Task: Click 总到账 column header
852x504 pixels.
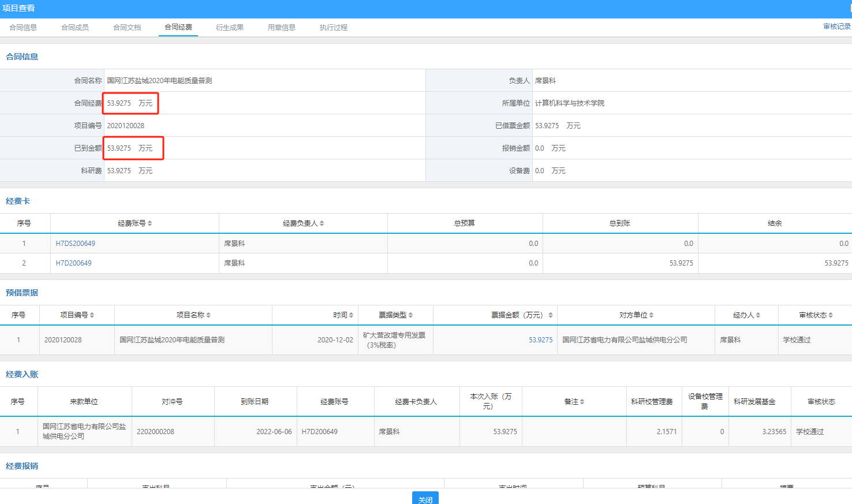Action: tap(620, 223)
